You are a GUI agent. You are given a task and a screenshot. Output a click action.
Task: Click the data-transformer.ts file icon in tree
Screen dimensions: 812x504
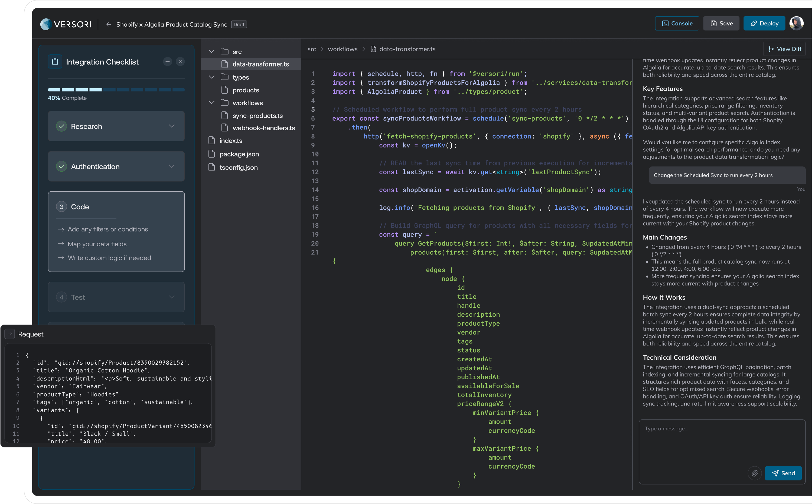point(225,64)
